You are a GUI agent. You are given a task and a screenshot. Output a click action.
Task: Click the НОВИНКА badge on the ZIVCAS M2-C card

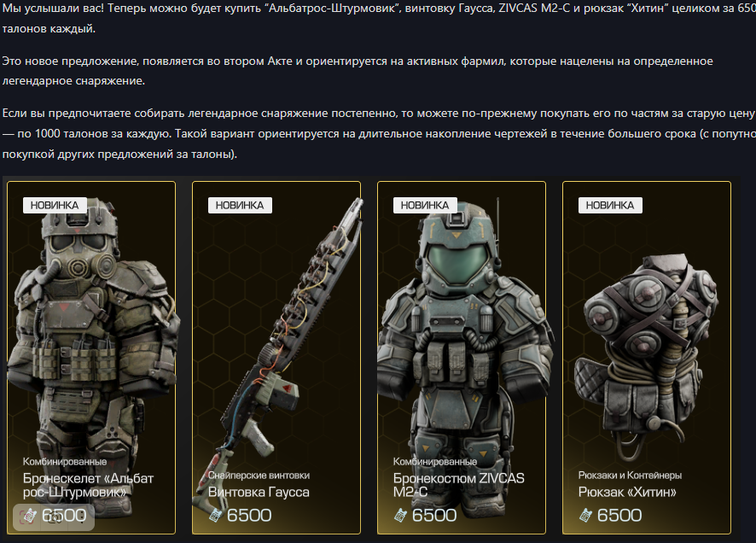pyautogui.click(x=425, y=206)
